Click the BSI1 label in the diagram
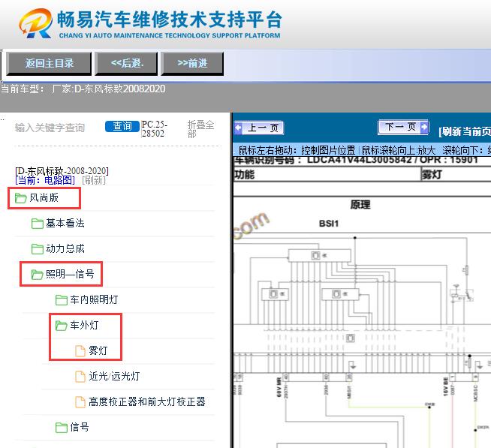 pyautogui.click(x=329, y=224)
